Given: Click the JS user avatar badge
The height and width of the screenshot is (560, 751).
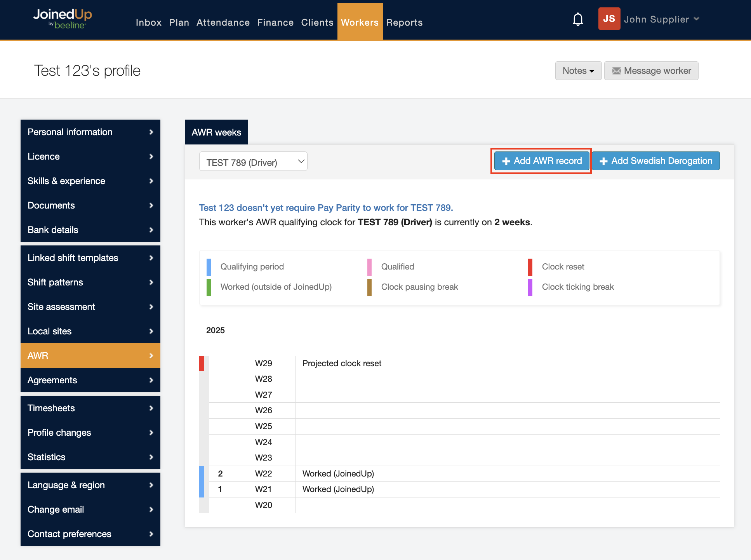Looking at the screenshot, I should [x=609, y=19].
